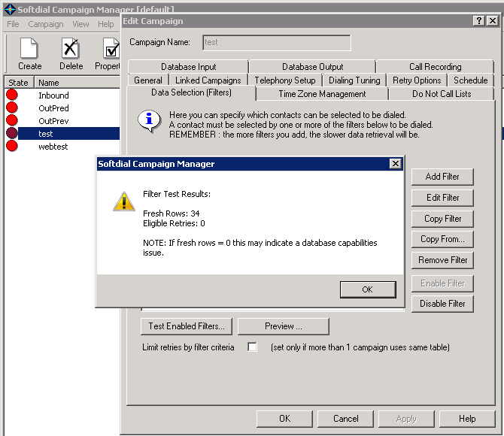
Task: Click the blue info speech-bubble icon
Action: (149, 121)
